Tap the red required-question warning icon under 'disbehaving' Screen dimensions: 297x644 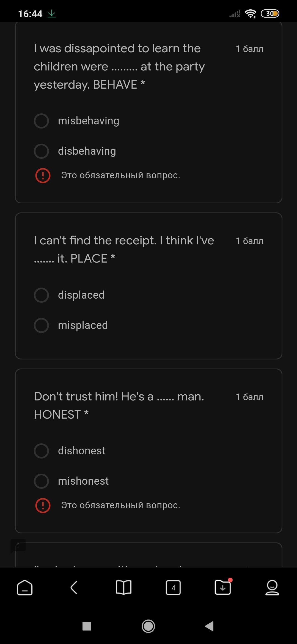point(43,175)
